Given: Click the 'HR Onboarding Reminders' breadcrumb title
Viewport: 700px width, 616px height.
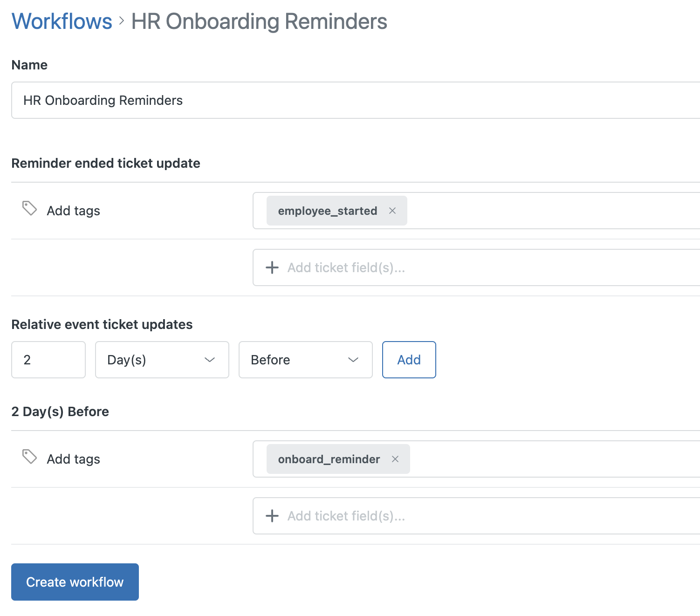Looking at the screenshot, I should pos(259,21).
